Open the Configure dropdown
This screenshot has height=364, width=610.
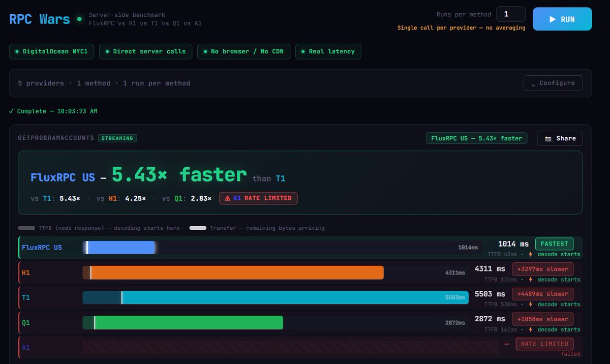553,83
